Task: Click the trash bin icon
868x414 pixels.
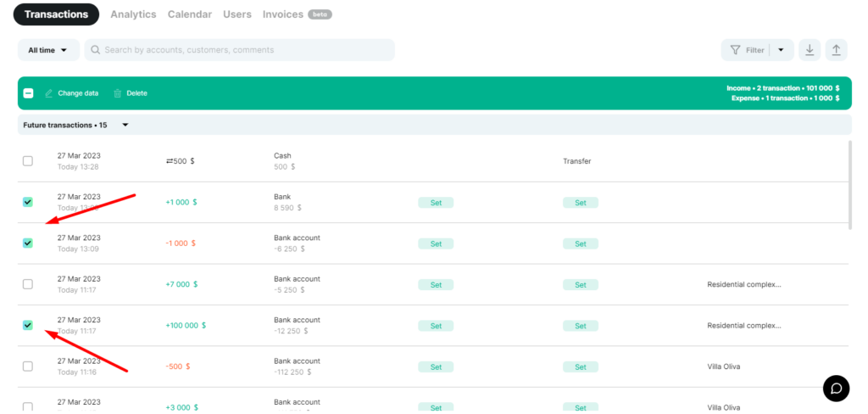Action: [x=117, y=93]
